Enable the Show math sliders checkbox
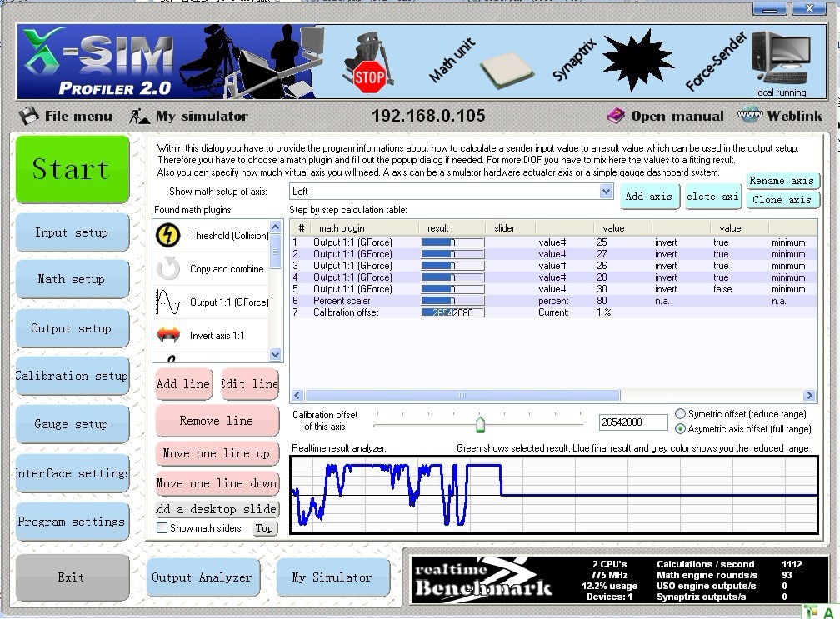Viewport: 840px width, 619px height. [x=162, y=528]
